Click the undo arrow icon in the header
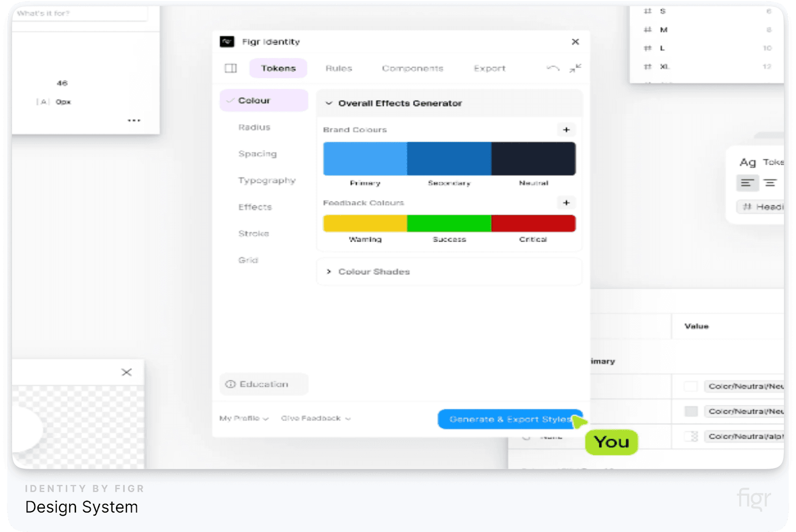Screen dimensions: 796x532 (552, 68)
